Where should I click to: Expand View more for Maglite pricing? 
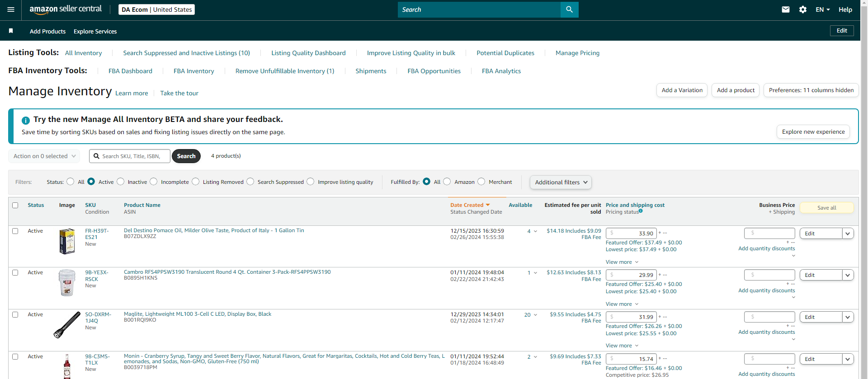[622, 346]
